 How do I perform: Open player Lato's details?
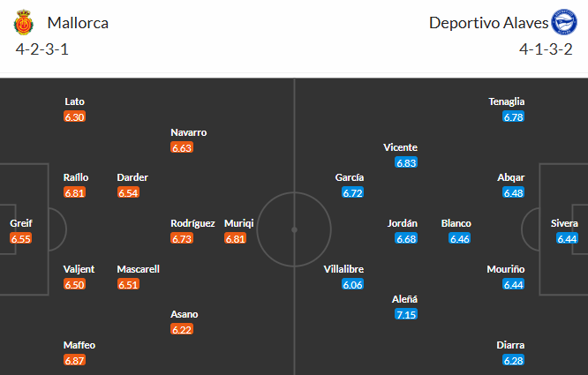(x=74, y=101)
